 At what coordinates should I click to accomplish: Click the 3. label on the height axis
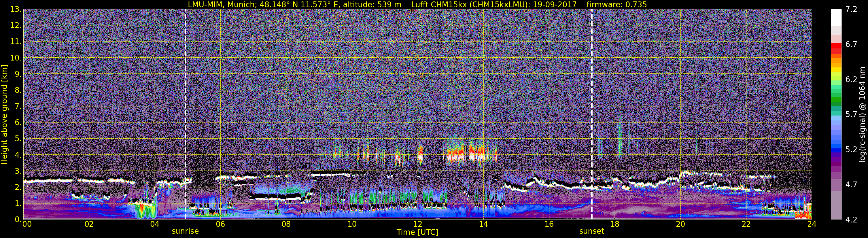click(x=18, y=171)
